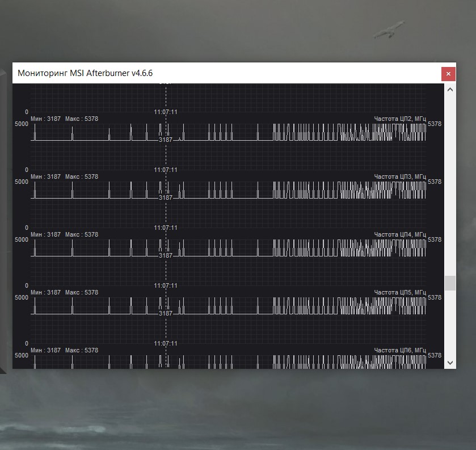
Task: Click the 3187 cursor value on ЦП5 graph
Action: pyautogui.click(x=166, y=313)
